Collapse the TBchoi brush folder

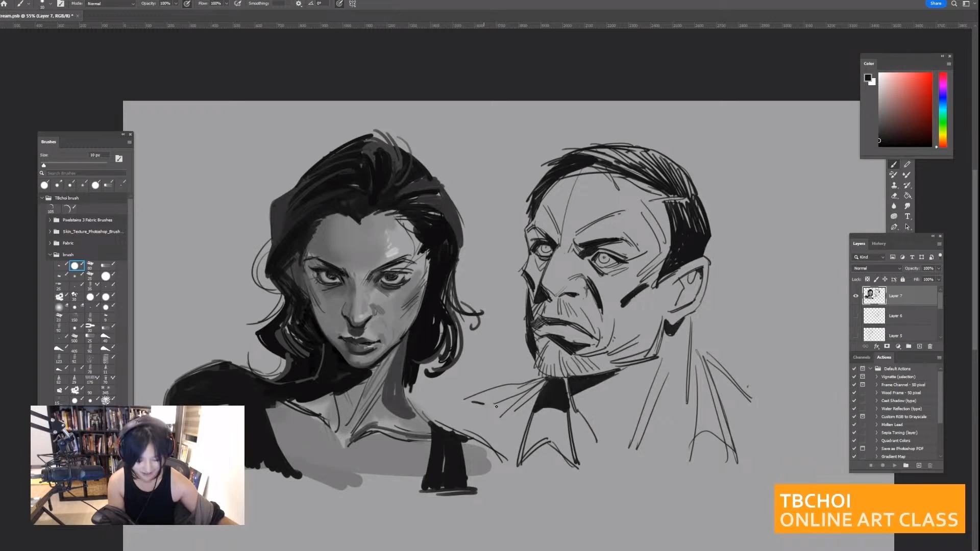42,198
